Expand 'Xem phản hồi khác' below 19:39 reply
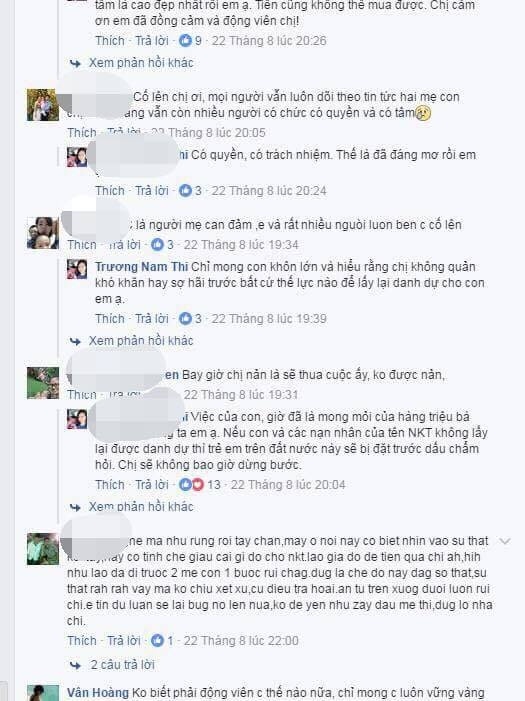The image size is (525, 701). coord(141,341)
